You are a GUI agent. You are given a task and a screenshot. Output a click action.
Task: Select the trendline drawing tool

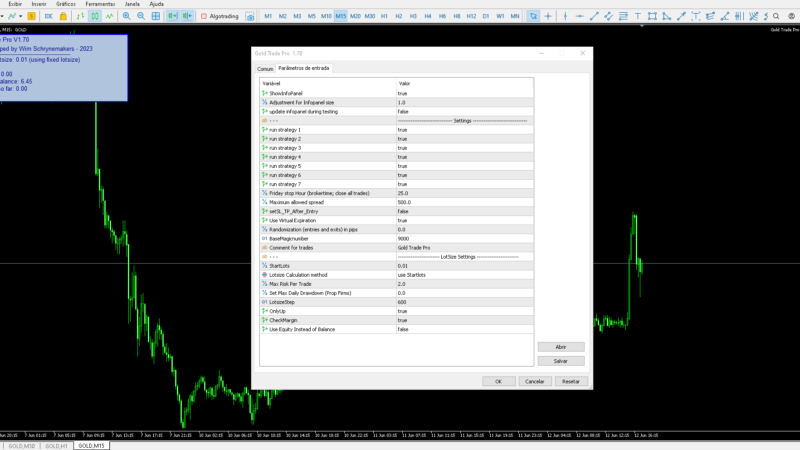point(594,16)
